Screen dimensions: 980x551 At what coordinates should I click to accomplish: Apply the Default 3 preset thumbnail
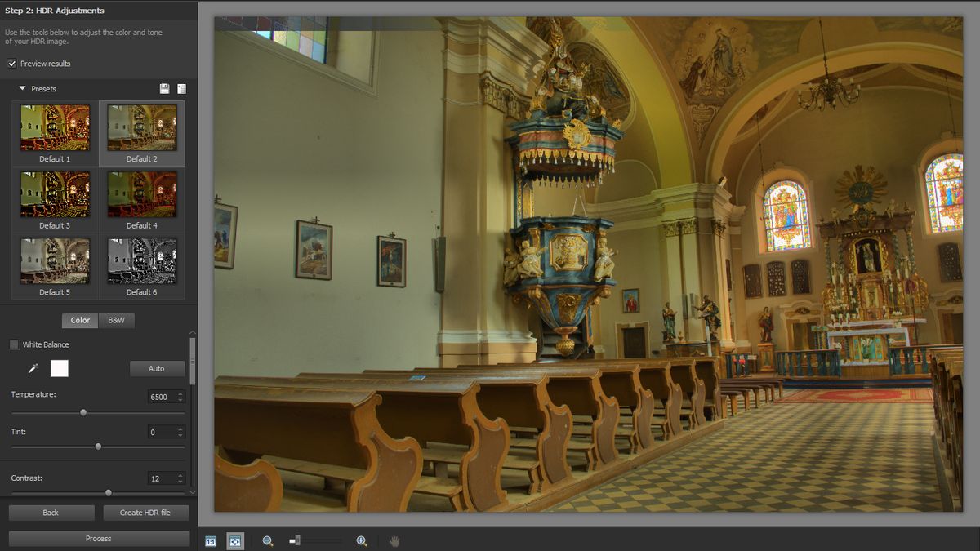(55, 194)
